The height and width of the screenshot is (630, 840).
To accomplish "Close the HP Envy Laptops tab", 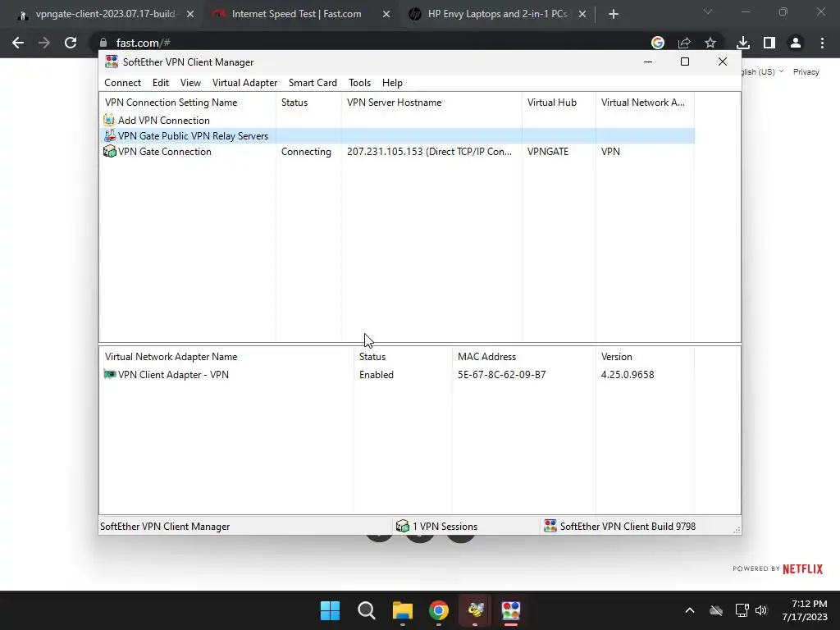I will click(582, 15).
